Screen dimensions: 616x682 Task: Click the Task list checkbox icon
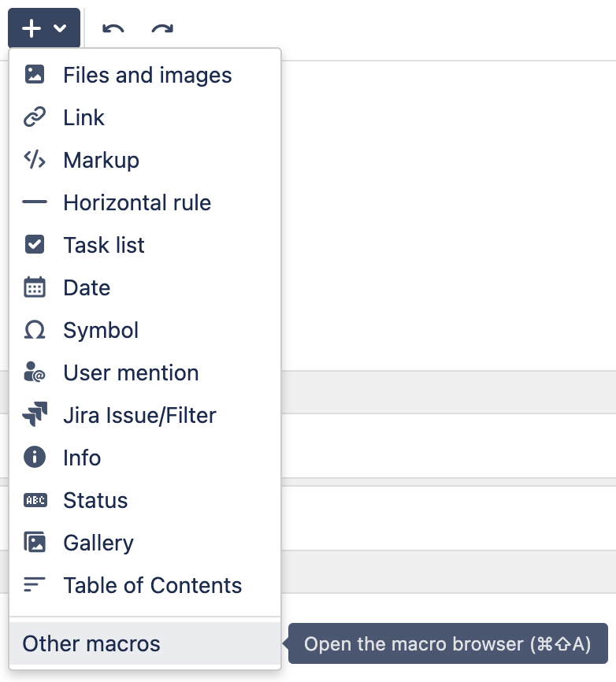pos(35,244)
